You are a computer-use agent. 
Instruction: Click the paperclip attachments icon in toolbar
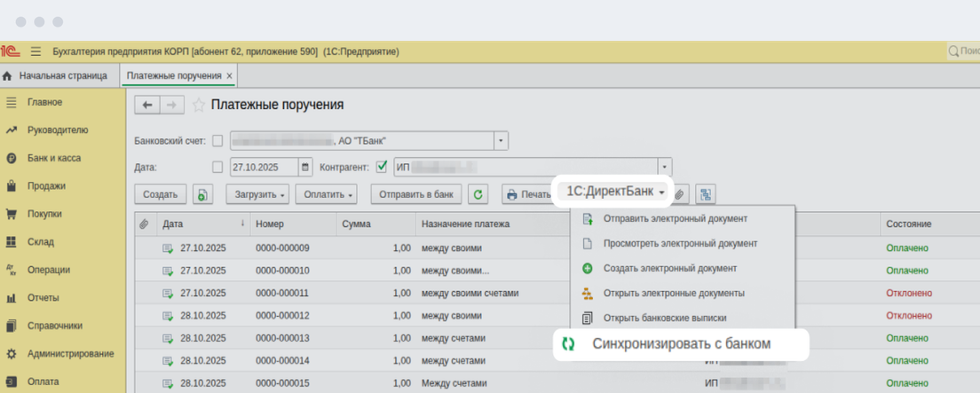(679, 193)
